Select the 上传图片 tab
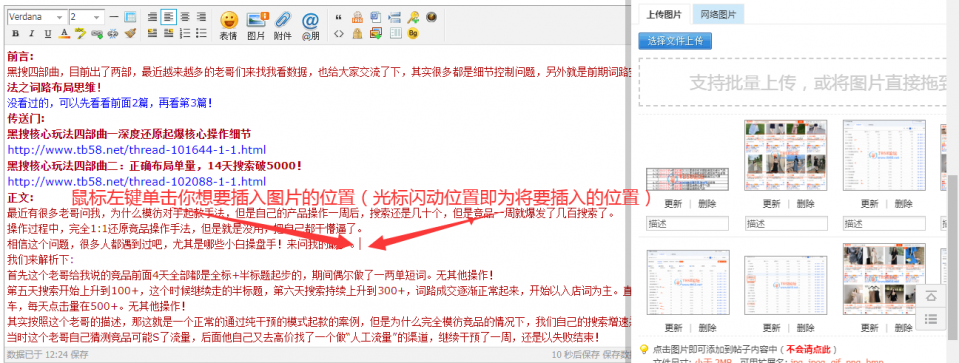 664,14
